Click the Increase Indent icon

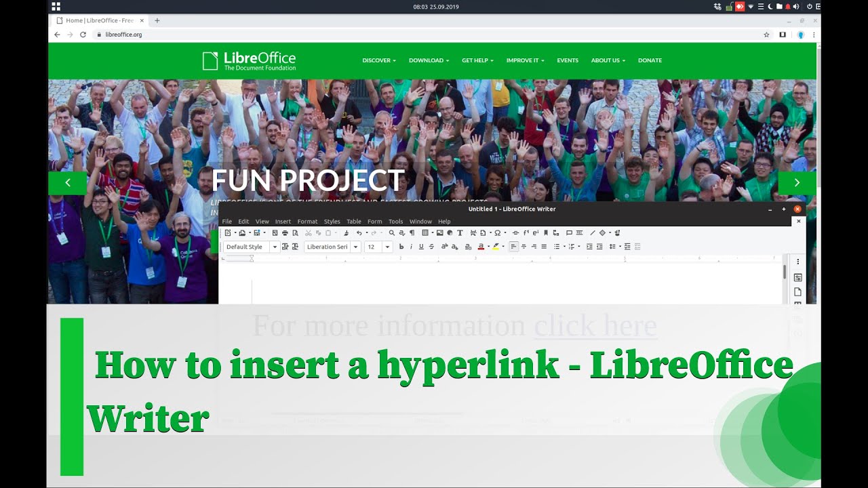(x=589, y=247)
